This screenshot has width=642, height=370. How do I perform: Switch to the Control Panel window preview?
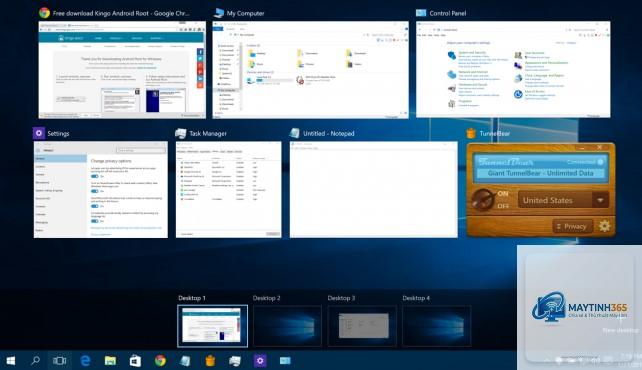point(513,70)
